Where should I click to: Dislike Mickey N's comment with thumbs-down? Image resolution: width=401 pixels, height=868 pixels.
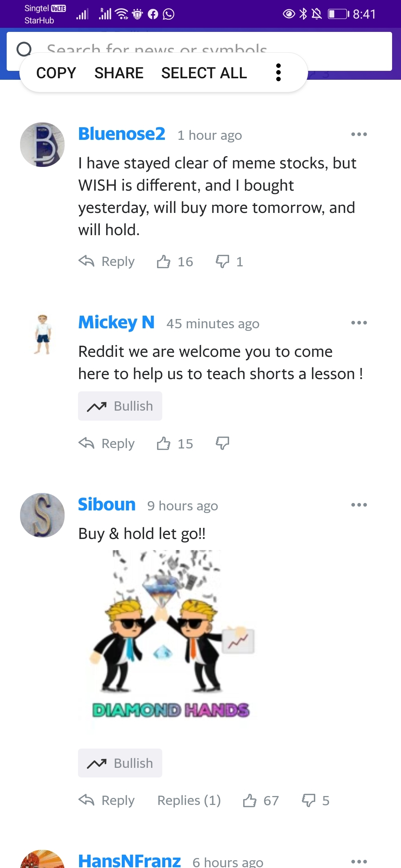click(x=222, y=443)
